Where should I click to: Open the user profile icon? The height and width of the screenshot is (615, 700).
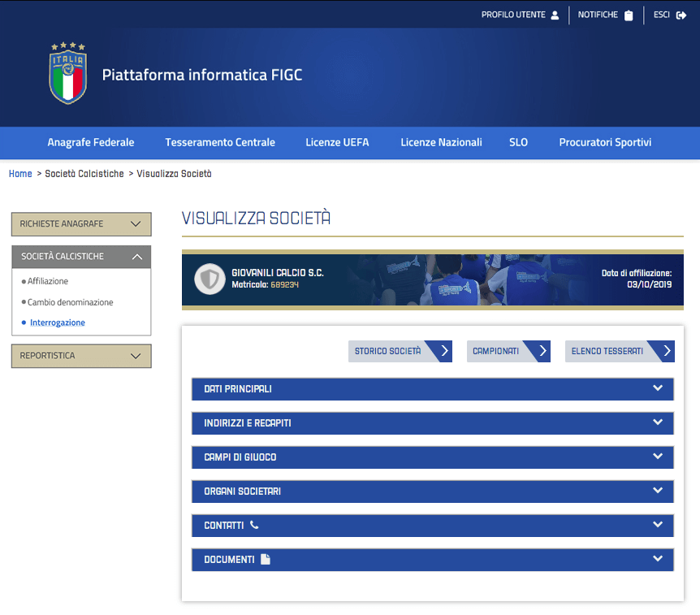[x=555, y=15]
